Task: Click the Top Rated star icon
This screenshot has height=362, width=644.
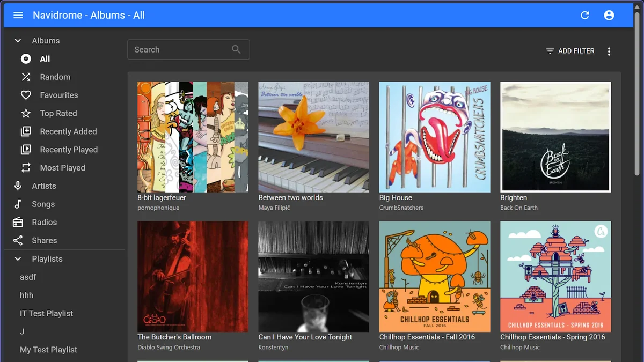Action: point(26,113)
